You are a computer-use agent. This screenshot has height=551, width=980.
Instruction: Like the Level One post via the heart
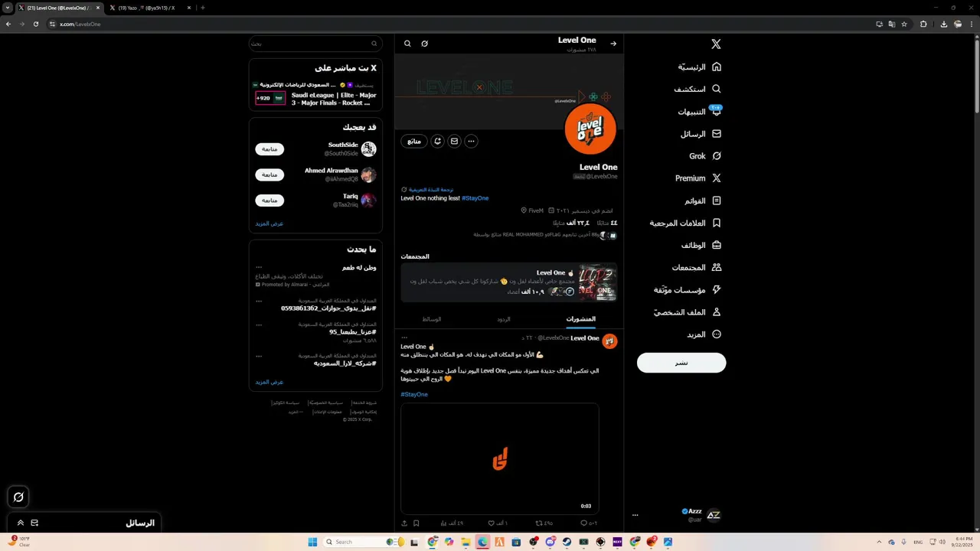pos(491,523)
